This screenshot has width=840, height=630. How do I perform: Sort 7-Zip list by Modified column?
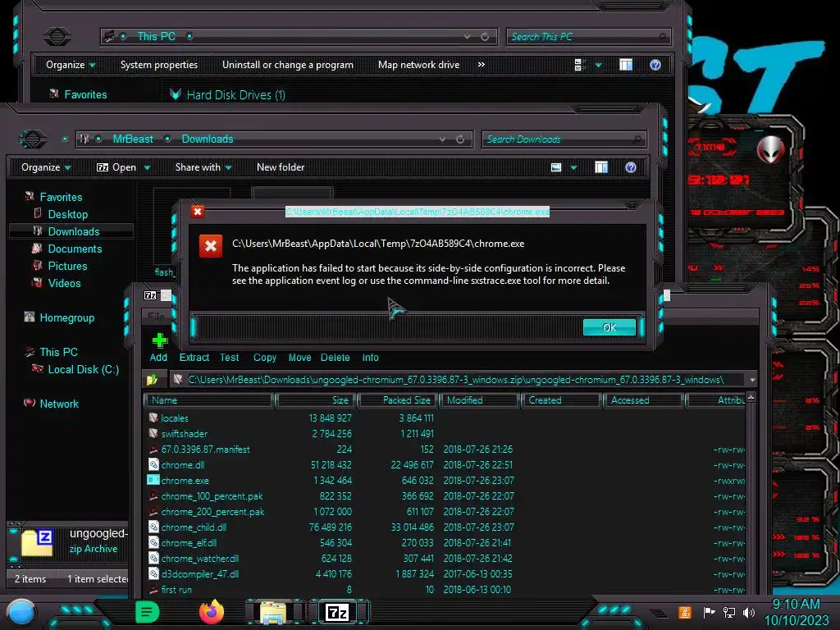point(481,400)
